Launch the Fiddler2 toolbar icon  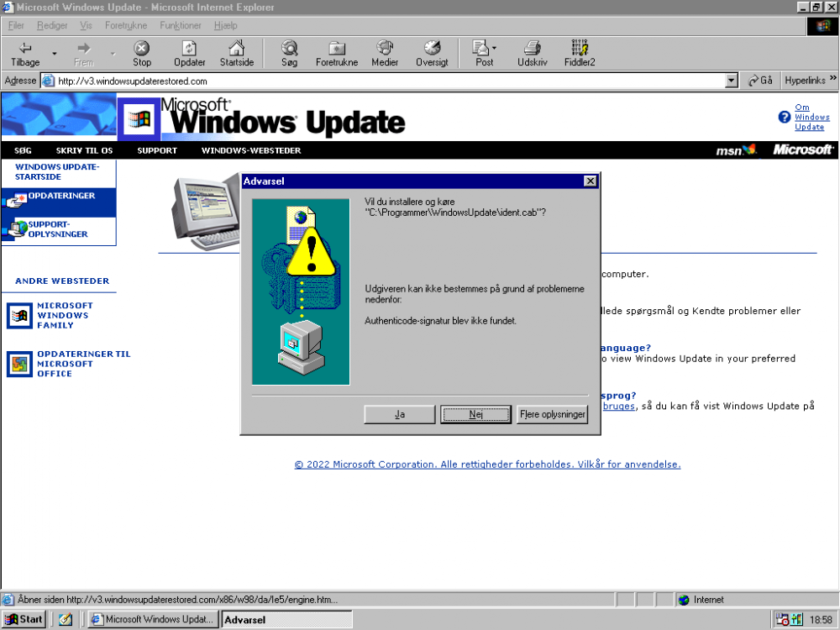tap(580, 49)
